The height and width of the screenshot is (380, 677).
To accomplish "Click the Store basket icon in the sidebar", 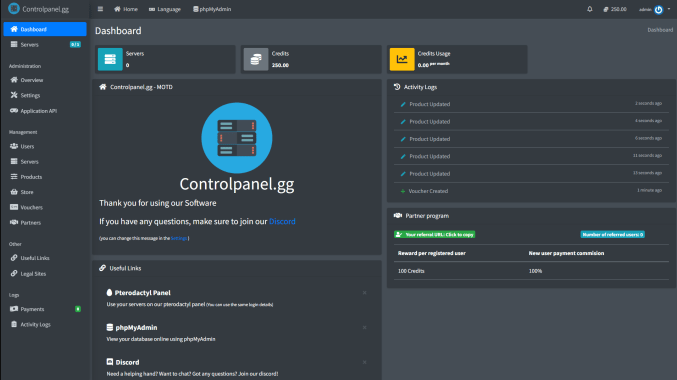I will tap(14, 192).
